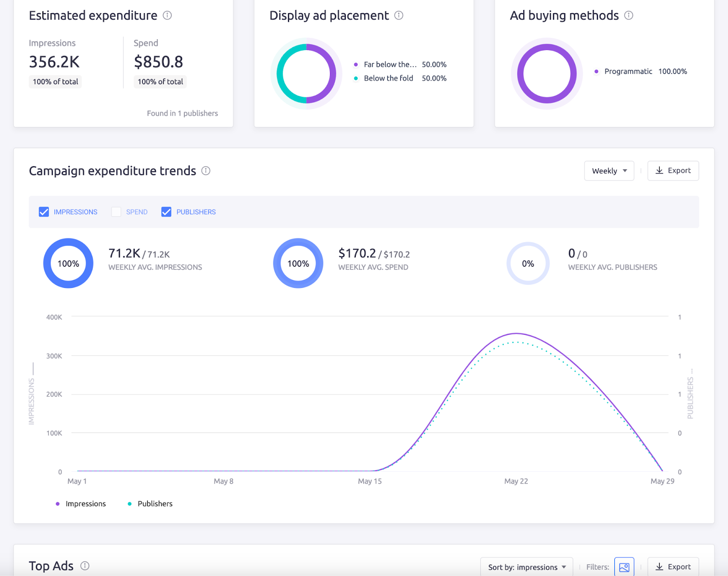Select the Programmatic legend entry
This screenshot has width=728, height=576.
coord(641,71)
